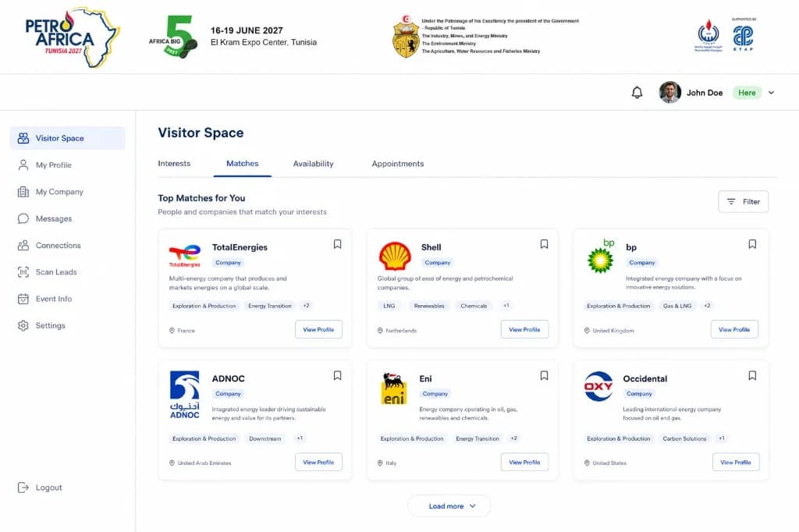The height and width of the screenshot is (532, 799).
Task: Click the Africa Big 5 logo
Action: 174,36
